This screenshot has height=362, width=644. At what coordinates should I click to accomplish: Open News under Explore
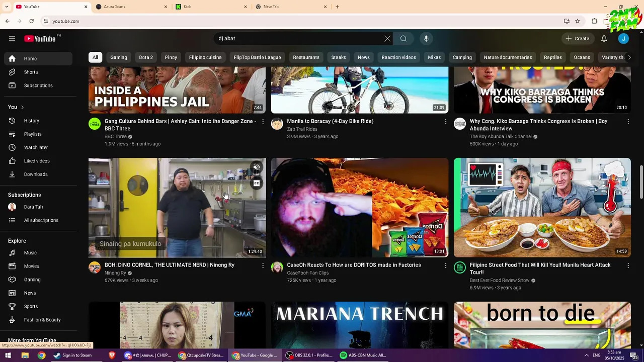point(38,293)
